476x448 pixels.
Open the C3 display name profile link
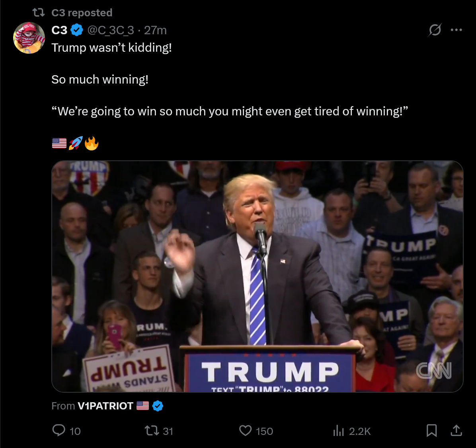60,30
